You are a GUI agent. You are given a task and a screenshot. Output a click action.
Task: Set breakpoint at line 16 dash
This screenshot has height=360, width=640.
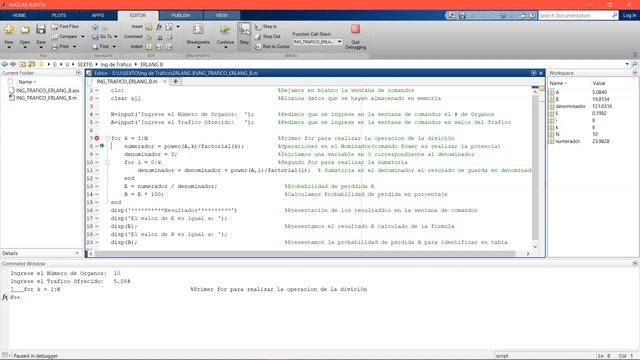[x=97, y=210]
